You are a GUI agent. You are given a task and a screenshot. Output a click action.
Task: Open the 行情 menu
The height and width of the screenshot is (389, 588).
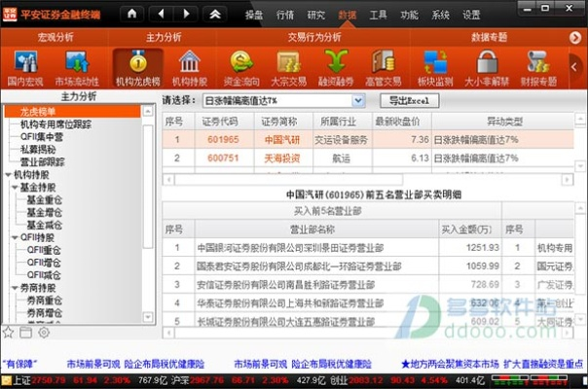pos(284,15)
